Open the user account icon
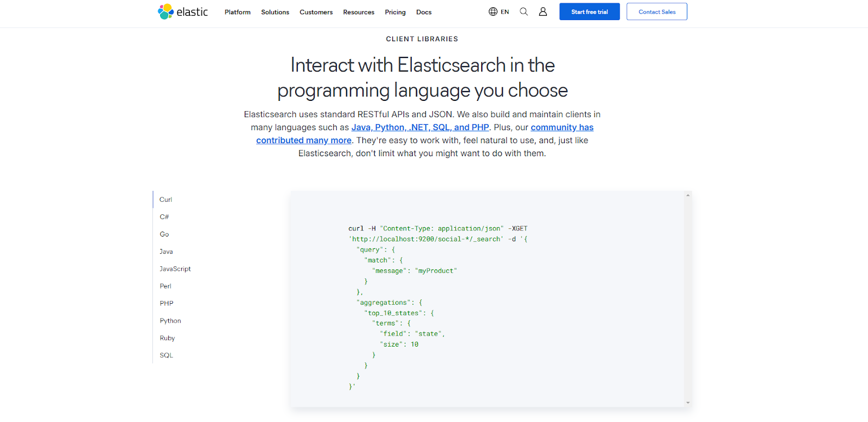 [542, 11]
